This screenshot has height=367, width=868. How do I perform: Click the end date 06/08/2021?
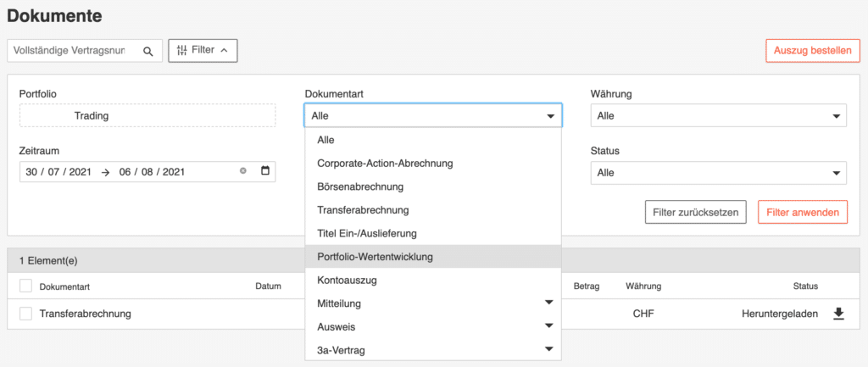pyautogui.click(x=152, y=172)
